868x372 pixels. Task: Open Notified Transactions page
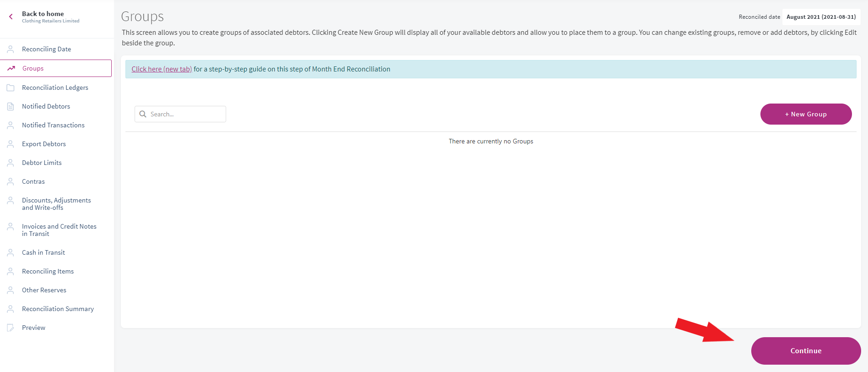(53, 125)
